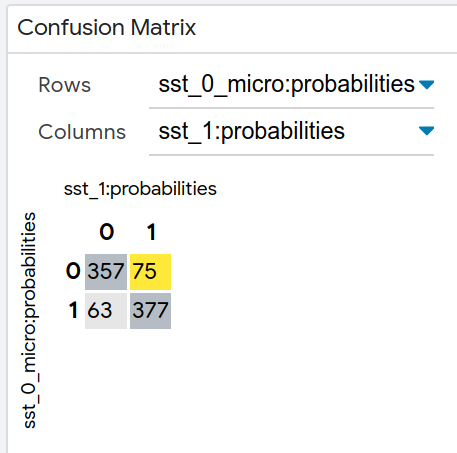Click the Confusion Matrix panel title
457x453 pixels.
click(x=106, y=27)
